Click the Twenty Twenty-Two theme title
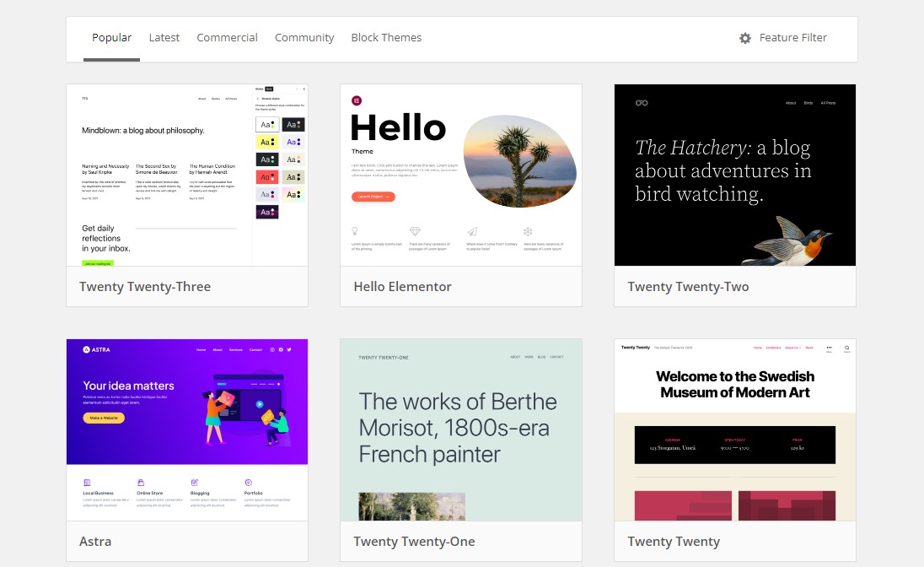 [688, 287]
